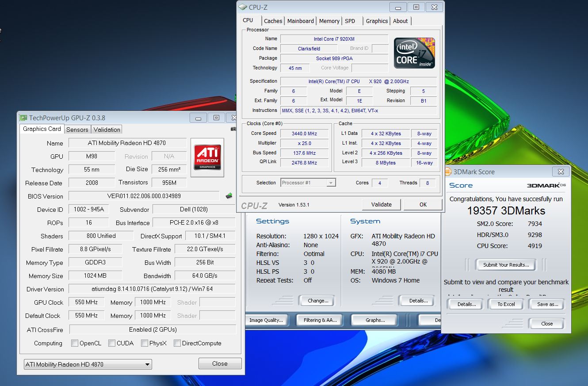The width and height of the screenshot is (588, 386).
Task: Open the Graphics tab in CPU-Z
Action: (377, 21)
